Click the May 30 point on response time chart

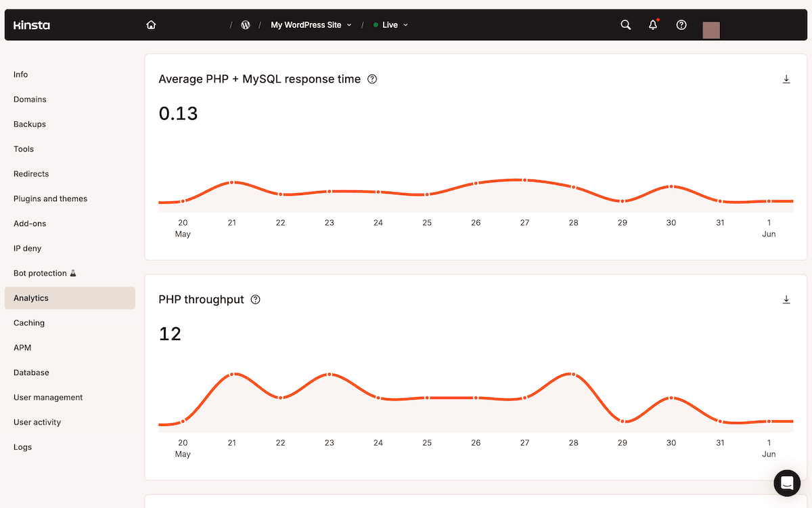click(x=671, y=186)
